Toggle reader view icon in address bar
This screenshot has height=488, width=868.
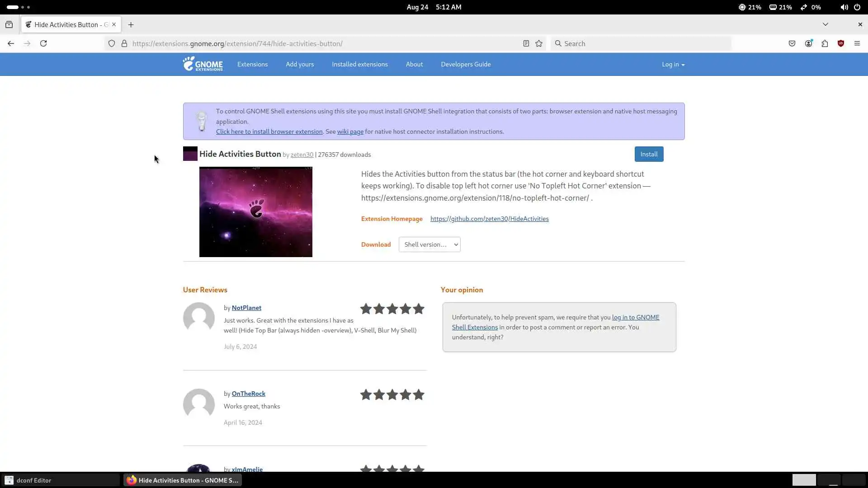(526, 43)
